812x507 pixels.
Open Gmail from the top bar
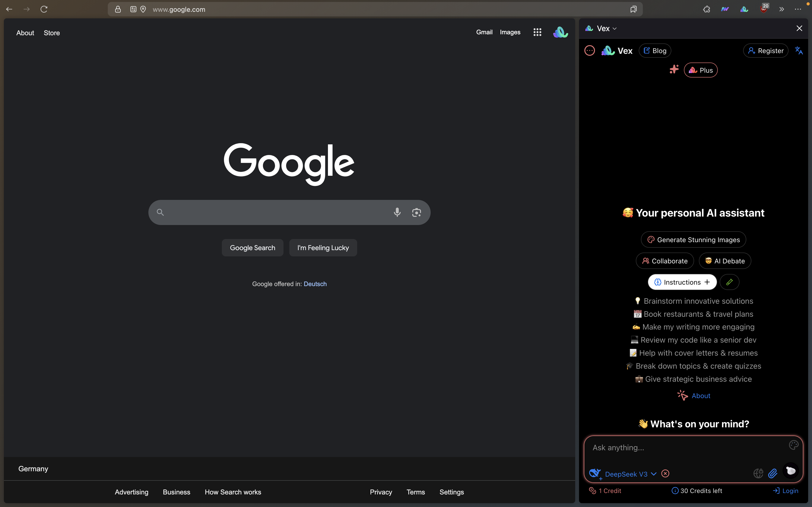coord(484,32)
